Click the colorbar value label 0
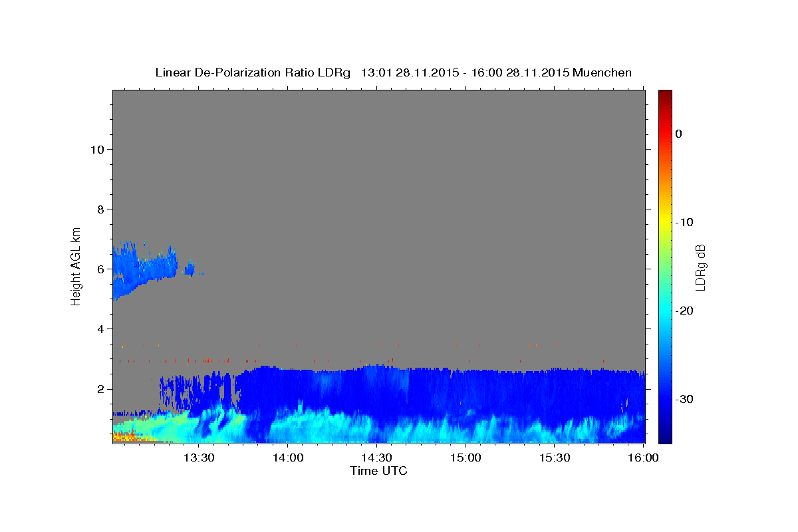Viewport: 798px width, 532px height. tap(679, 134)
